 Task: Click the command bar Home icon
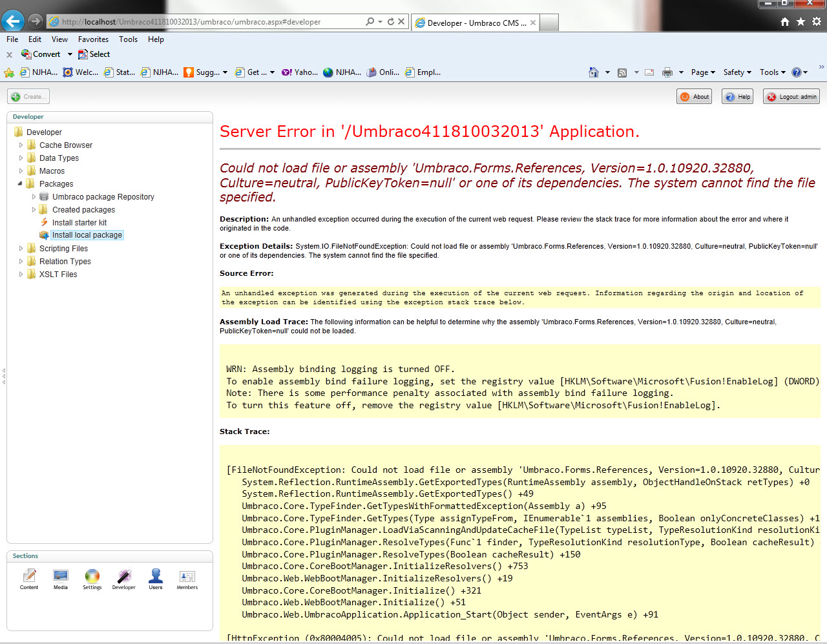coord(594,72)
